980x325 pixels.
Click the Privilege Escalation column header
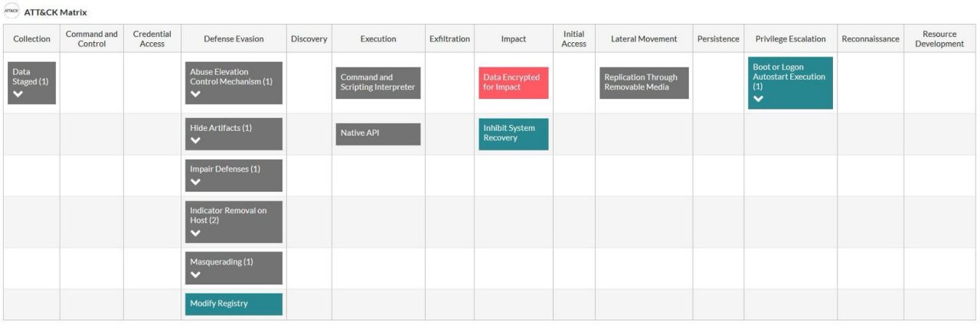790,39
